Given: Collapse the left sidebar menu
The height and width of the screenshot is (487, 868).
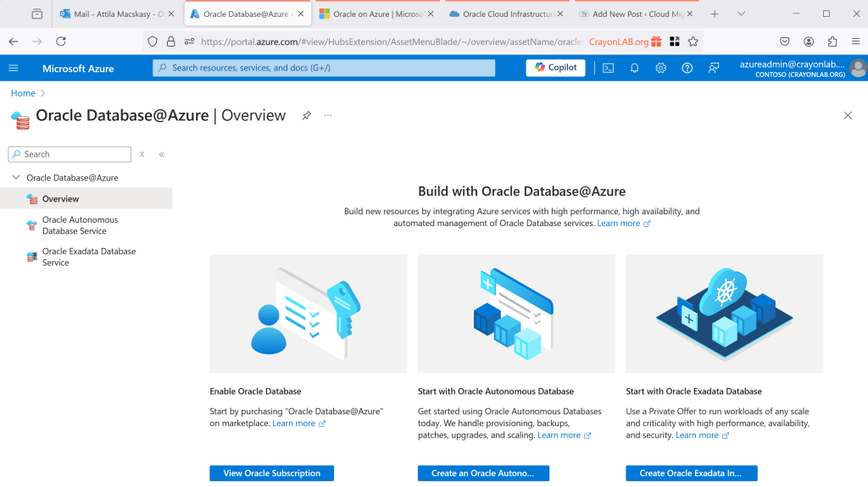Looking at the screenshot, I should [x=161, y=154].
